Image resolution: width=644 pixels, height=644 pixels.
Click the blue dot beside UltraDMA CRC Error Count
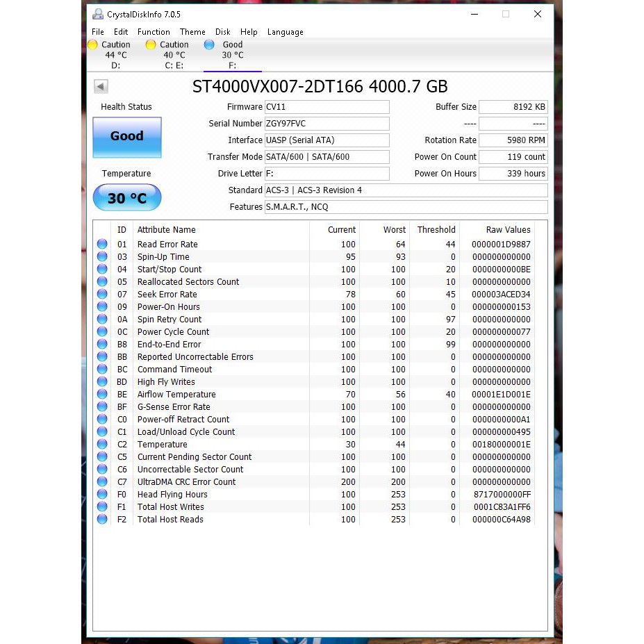coord(101,481)
